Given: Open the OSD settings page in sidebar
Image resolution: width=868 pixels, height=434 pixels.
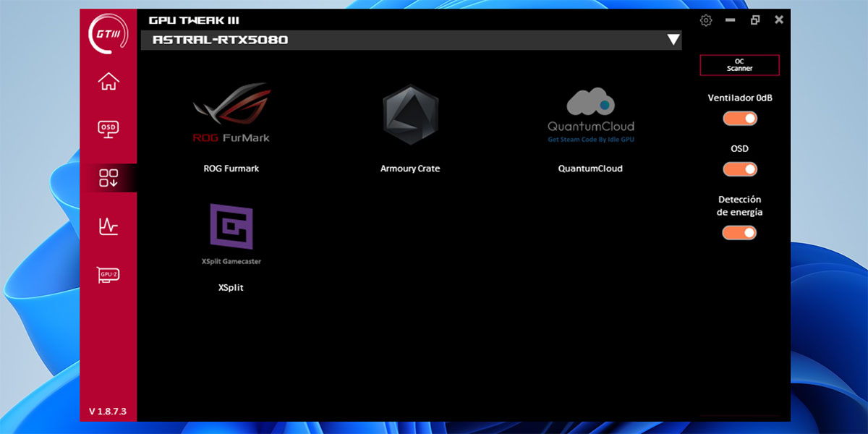Looking at the screenshot, I should point(109,129).
